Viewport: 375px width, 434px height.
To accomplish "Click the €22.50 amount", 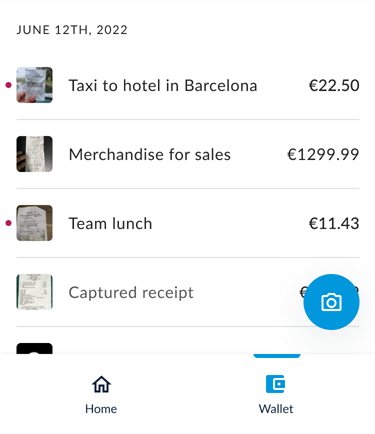I will point(334,85).
